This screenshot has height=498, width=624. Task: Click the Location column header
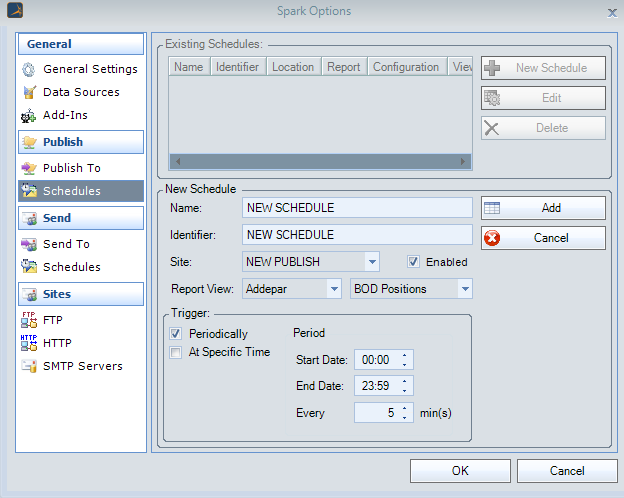pyautogui.click(x=294, y=67)
